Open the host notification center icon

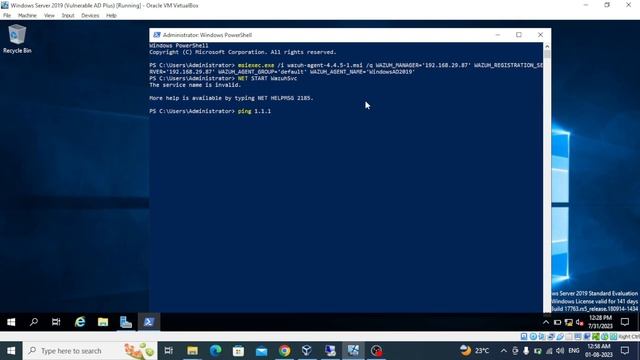pyautogui.click(x=625, y=351)
